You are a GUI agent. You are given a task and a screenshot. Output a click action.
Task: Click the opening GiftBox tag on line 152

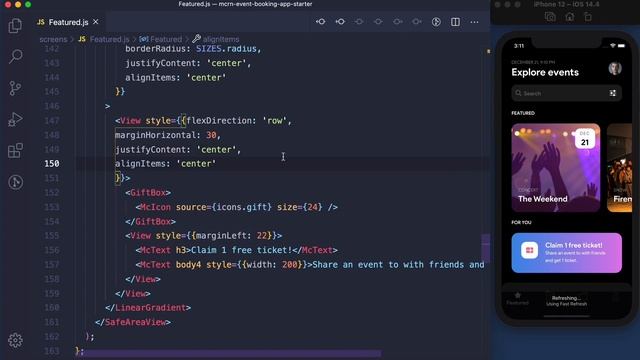[148, 192]
